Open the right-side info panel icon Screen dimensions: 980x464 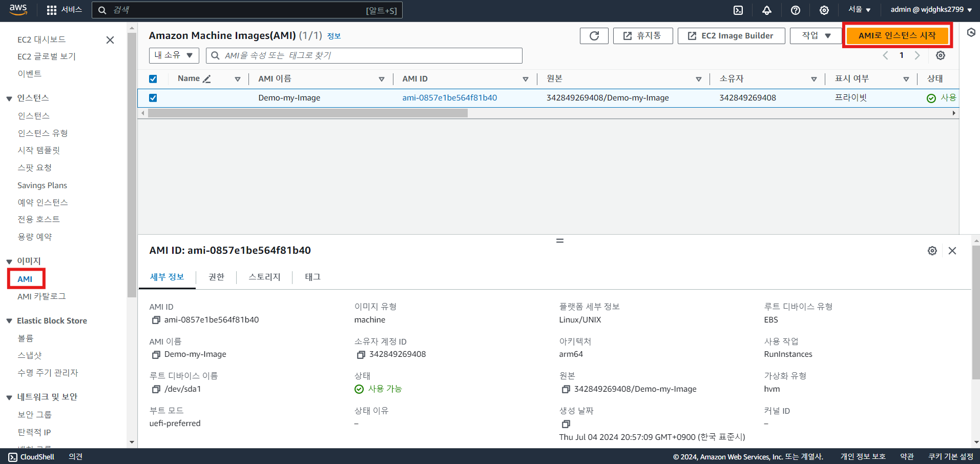pyautogui.click(x=971, y=32)
